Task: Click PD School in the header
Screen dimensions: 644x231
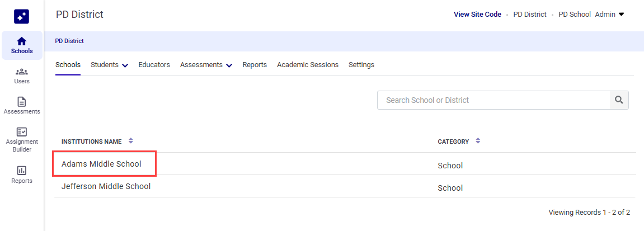Action: (x=575, y=15)
